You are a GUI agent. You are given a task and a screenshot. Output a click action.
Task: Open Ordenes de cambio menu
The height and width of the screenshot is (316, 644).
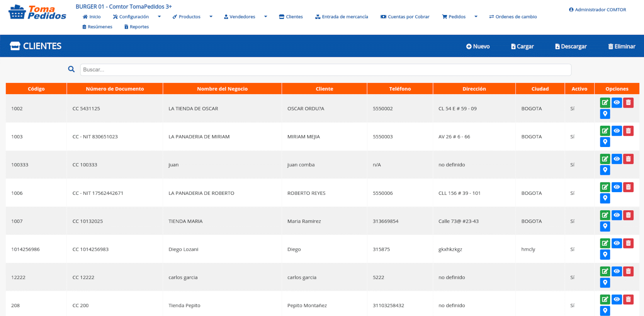pyautogui.click(x=513, y=17)
